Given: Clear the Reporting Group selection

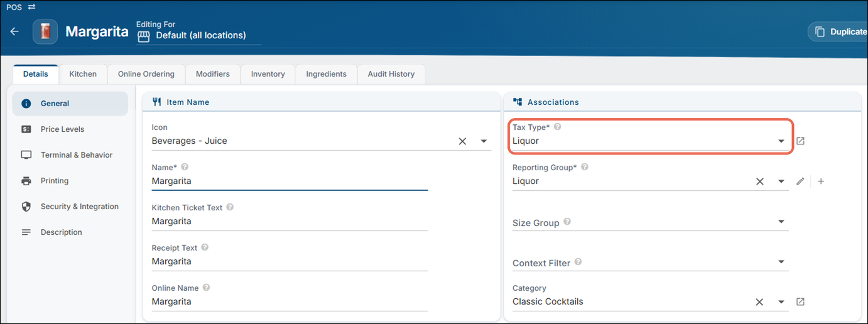Looking at the screenshot, I should tap(759, 181).
